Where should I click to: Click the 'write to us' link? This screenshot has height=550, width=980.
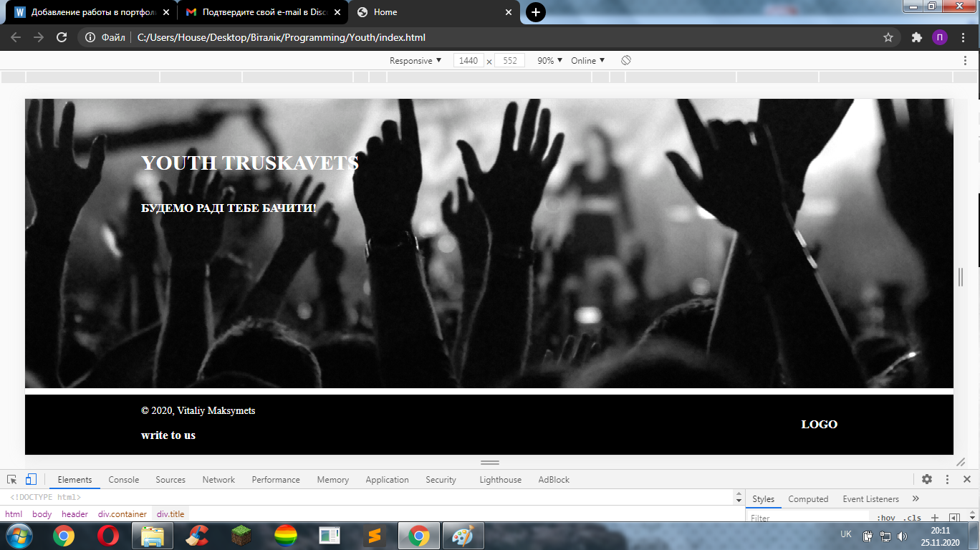click(168, 435)
